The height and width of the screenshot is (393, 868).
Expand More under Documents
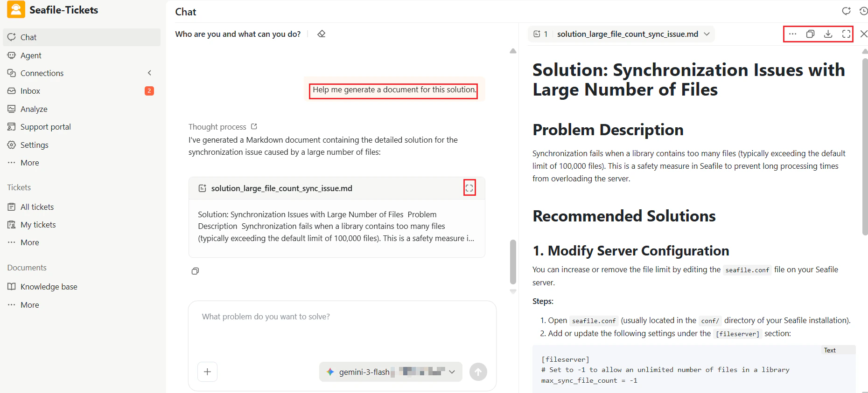click(x=82, y=305)
